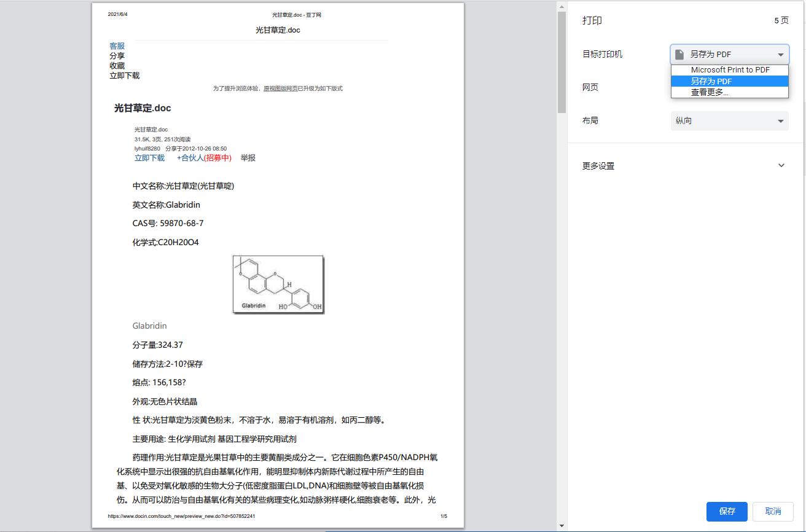Open the 客服 link

(116, 45)
